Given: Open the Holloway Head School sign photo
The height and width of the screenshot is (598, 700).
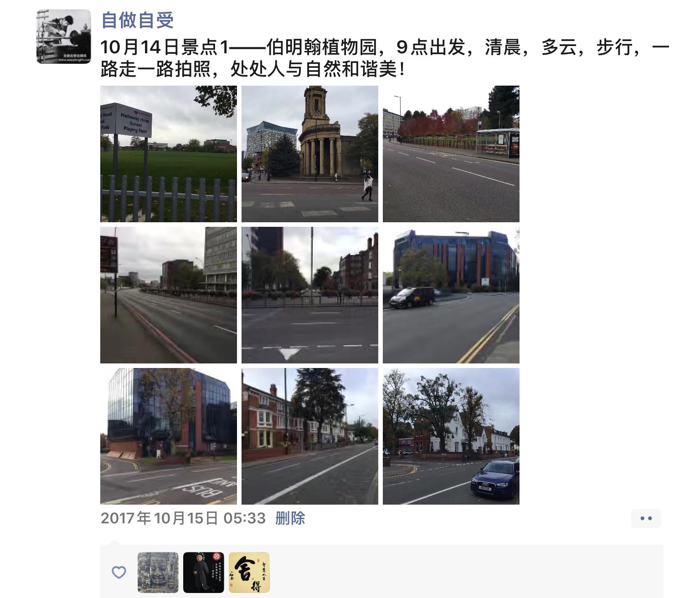Looking at the screenshot, I should [169, 154].
